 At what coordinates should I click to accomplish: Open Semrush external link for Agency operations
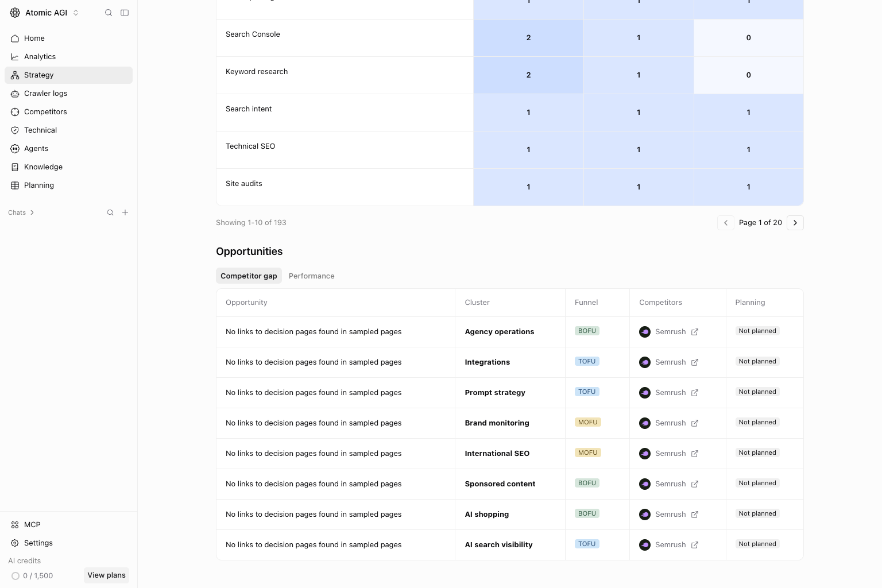(x=695, y=332)
